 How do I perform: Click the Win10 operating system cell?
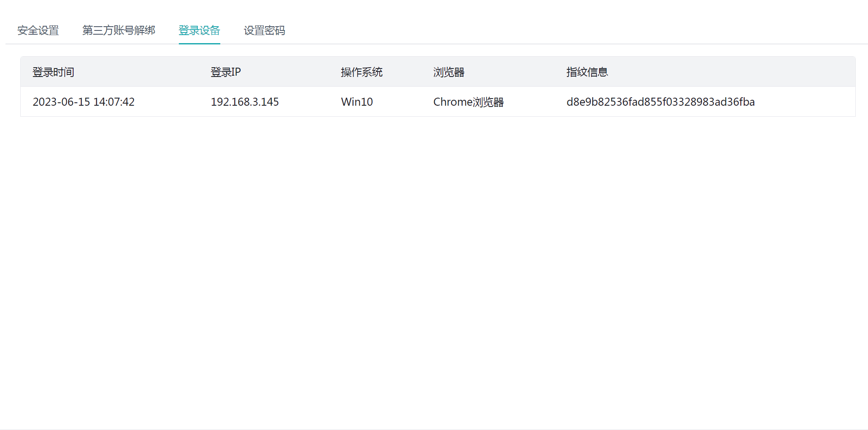tap(357, 102)
